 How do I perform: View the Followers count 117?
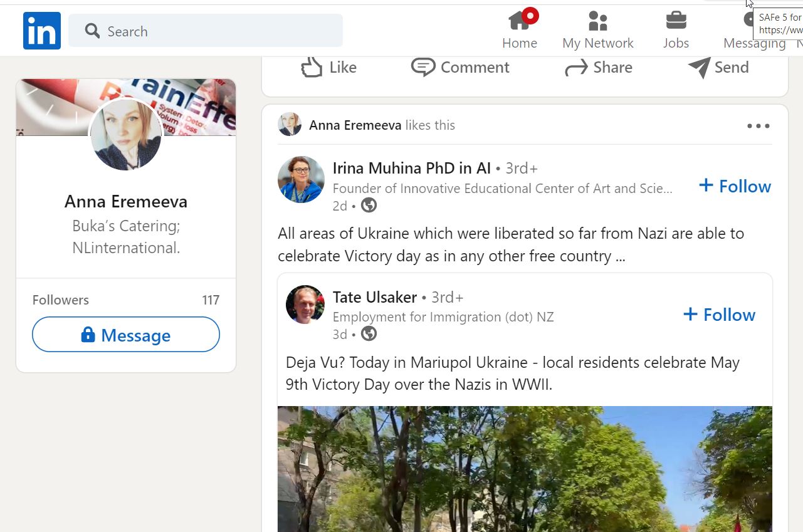pyautogui.click(x=211, y=300)
